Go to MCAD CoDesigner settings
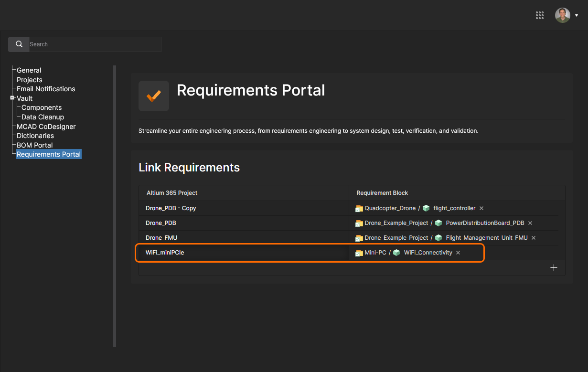This screenshot has width=588, height=372. pyautogui.click(x=46, y=127)
